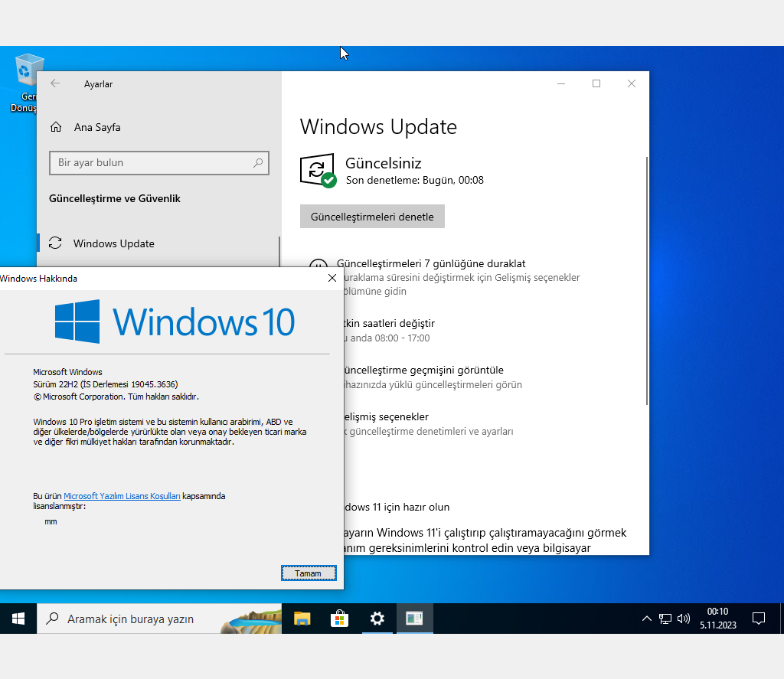
Task: Launch Microsoft Store from taskbar
Action: coord(339,619)
